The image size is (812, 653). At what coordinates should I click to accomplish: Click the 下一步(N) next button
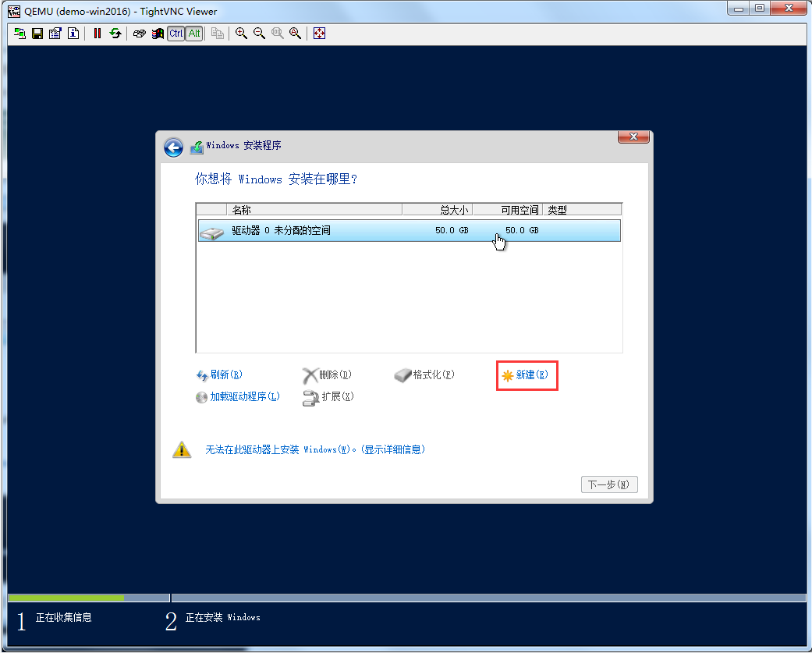click(x=609, y=484)
